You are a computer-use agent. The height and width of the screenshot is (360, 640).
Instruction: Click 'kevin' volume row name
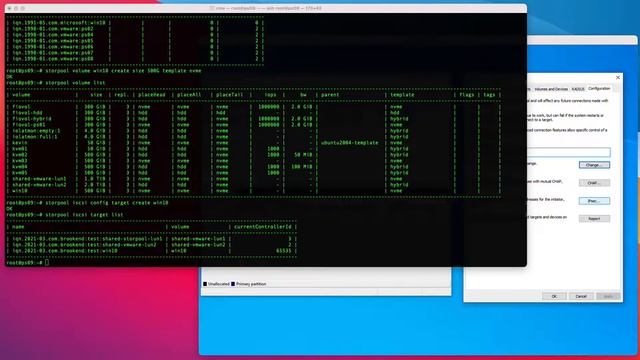[20, 143]
